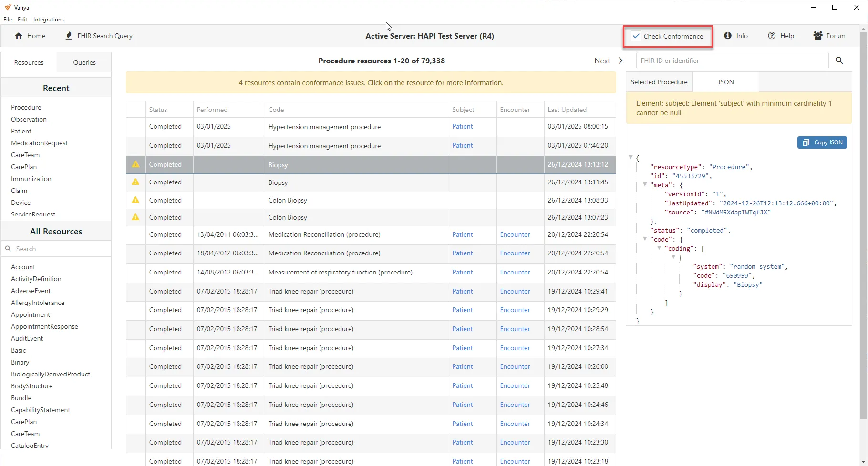
Task: Click the Vanya application logo
Action: click(x=7, y=7)
